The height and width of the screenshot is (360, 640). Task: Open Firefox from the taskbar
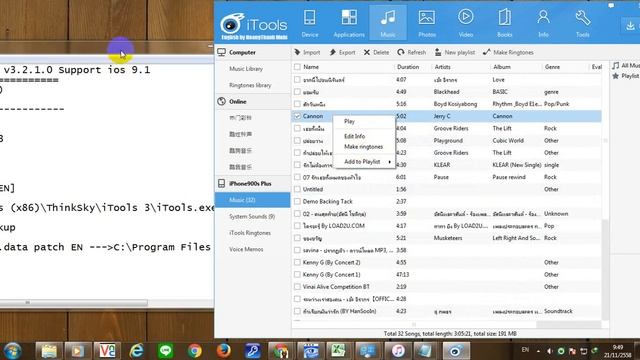(224, 351)
